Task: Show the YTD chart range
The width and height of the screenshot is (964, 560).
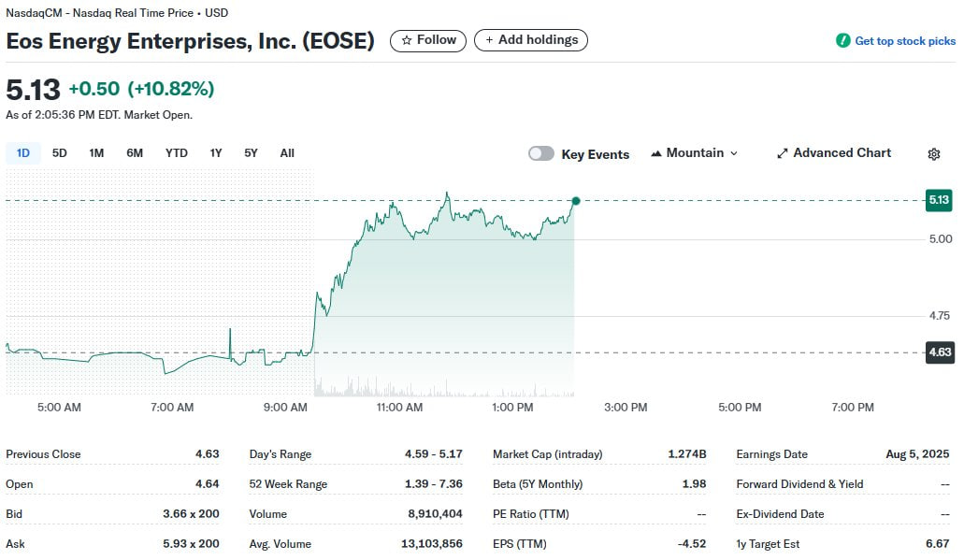Action: [177, 153]
